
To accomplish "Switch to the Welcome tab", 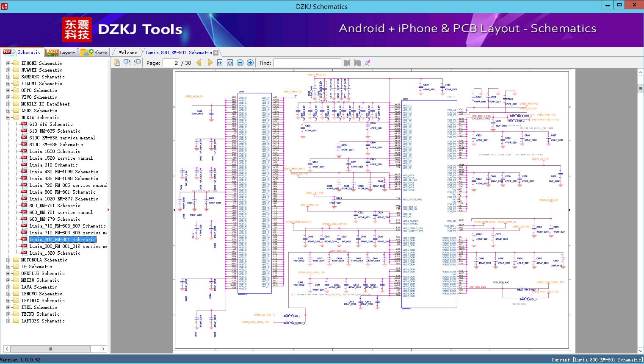I will pyautogui.click(x=128, y=53).
